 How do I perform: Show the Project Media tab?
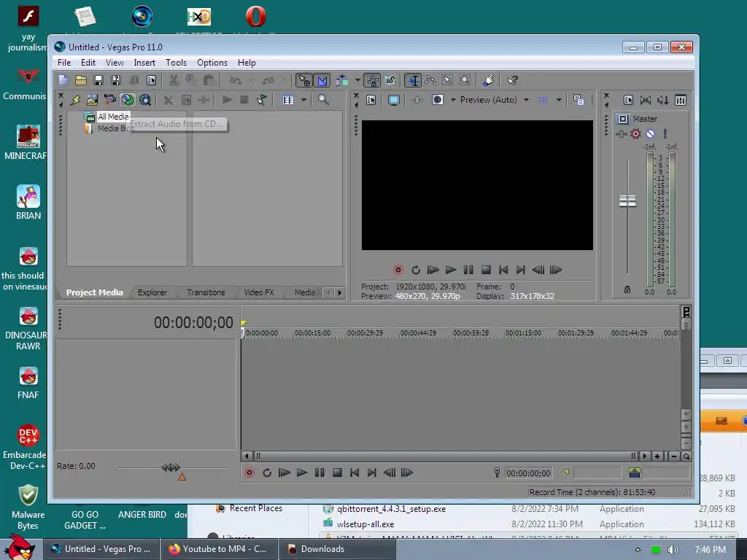94,292
